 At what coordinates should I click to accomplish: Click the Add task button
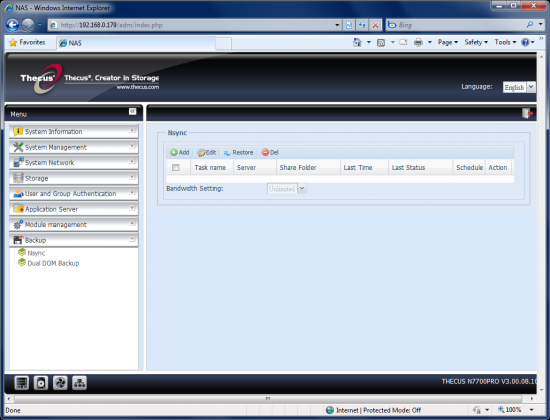click(180, 152)
